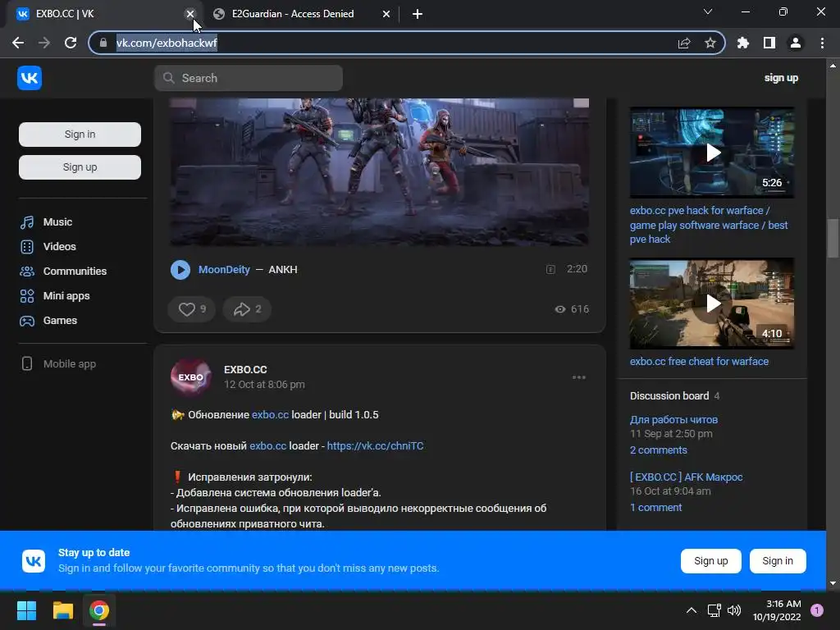The image size is (840, 630).
Task: Close the E2Guardian tab
Action: tap(386, 14)
